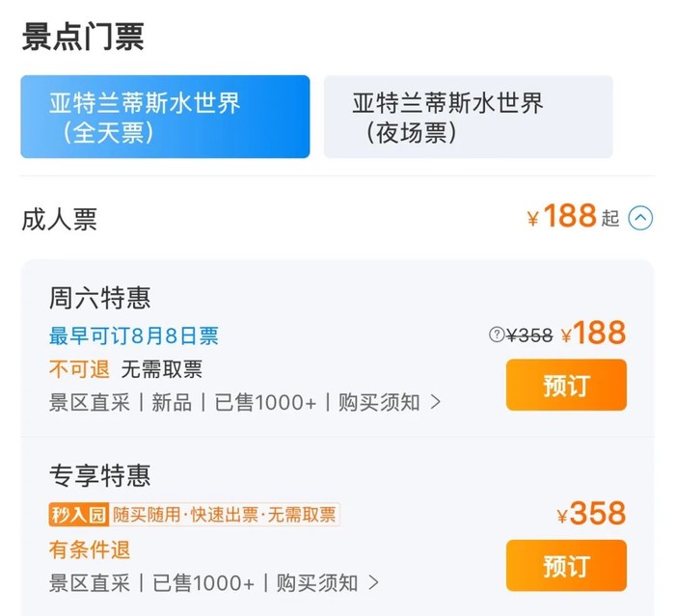
Task: Tap the ¥188起 price in the 成人票 row
Action: coord(573,217)
